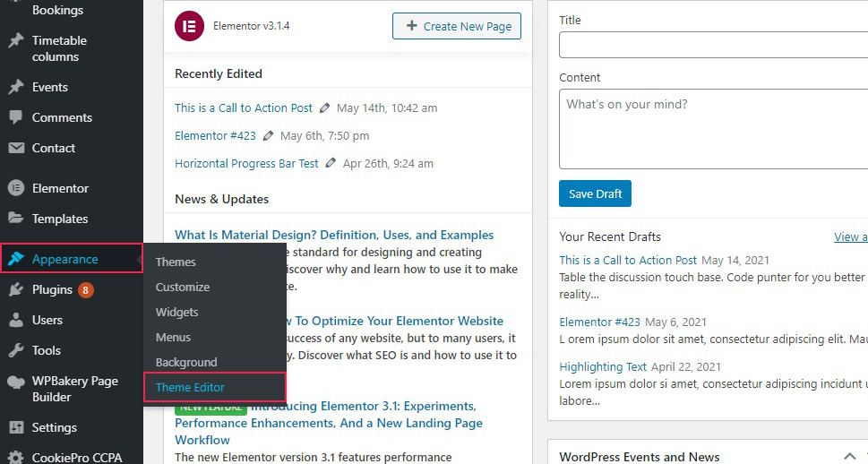Click the Elementor circle icon in sidebar
868x464 pixels.
(x=16, y=188)
